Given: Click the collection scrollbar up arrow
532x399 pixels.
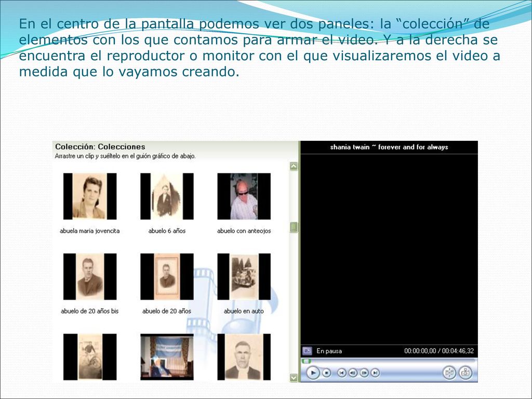Looking at the screenshot, I should click(294, 166).
